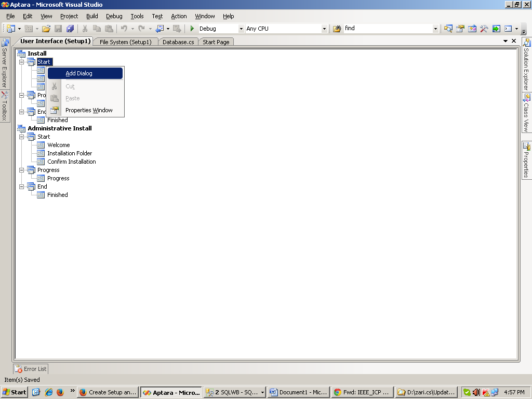Click the Windows Start button
This screenshot has height=399, width=532.
[x=14, y=392]
